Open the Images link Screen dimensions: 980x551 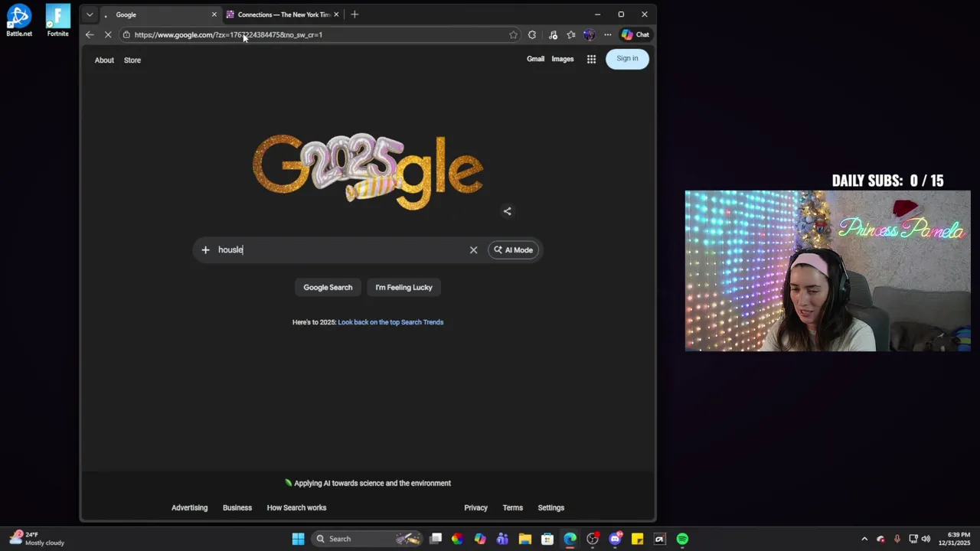point(563,59)
